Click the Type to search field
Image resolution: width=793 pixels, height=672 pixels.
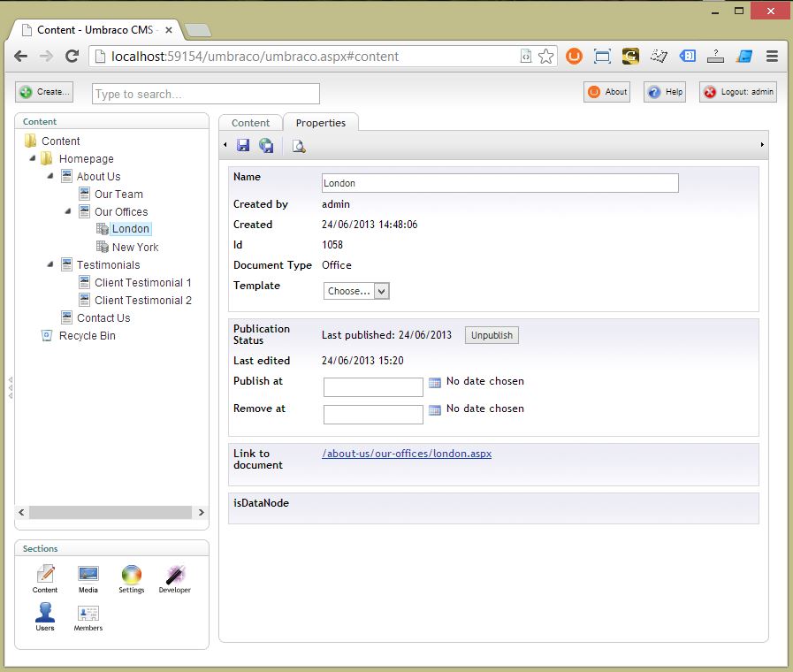pos(206,94)
